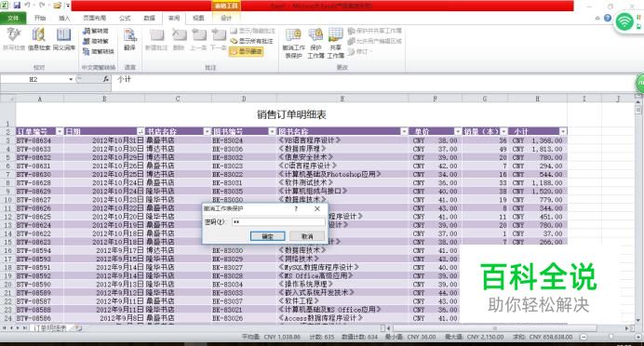644x346 pixels.
Task: Select the 订单明细表 sheet tab
Action: point(49,328)
